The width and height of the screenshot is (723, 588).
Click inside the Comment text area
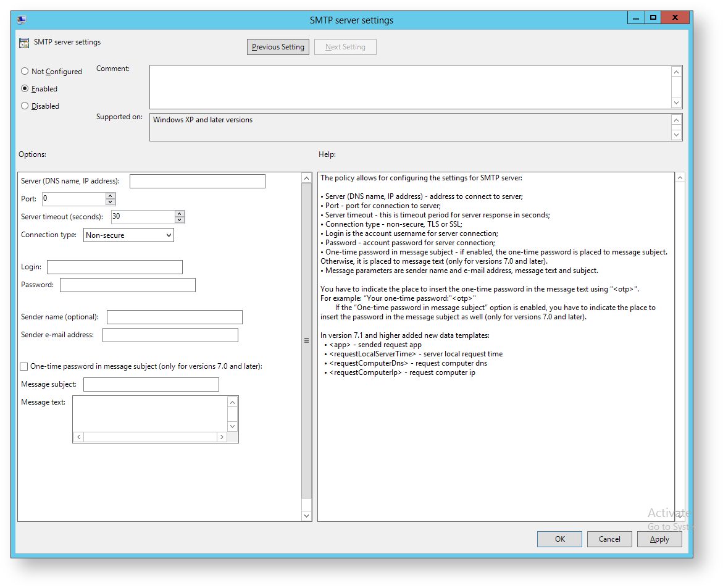tap(410, 87)
